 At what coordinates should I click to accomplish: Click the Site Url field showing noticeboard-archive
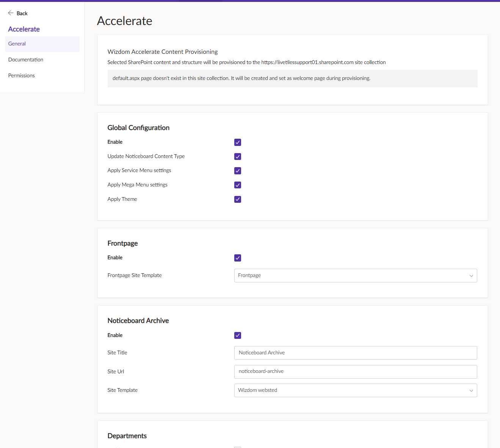355,372
